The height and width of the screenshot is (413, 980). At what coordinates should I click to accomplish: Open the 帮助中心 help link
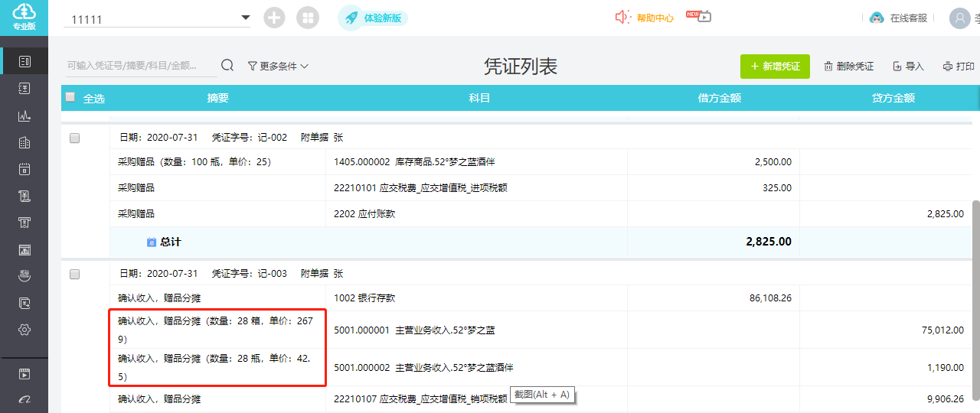(x=655, y=18)
